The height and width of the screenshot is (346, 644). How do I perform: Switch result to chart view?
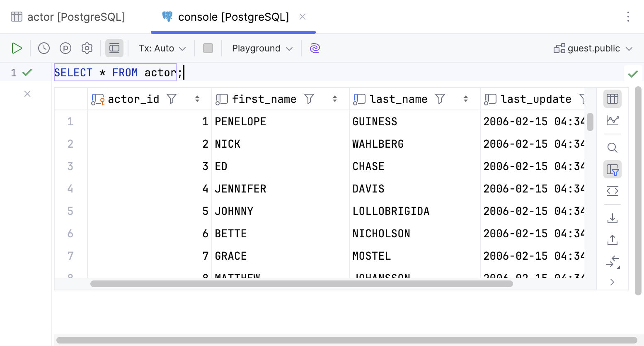[612, 120]
